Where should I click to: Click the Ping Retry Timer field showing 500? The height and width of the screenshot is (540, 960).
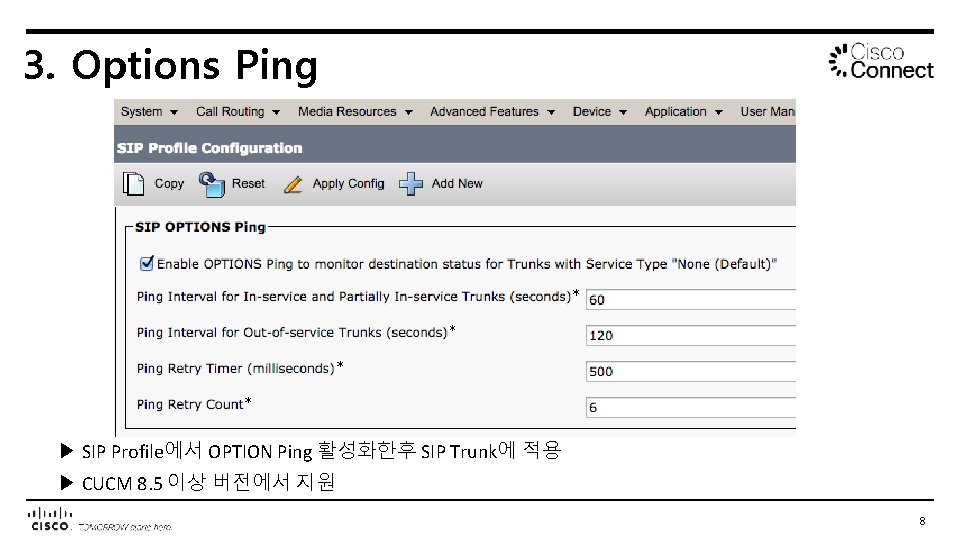point(691,371)
